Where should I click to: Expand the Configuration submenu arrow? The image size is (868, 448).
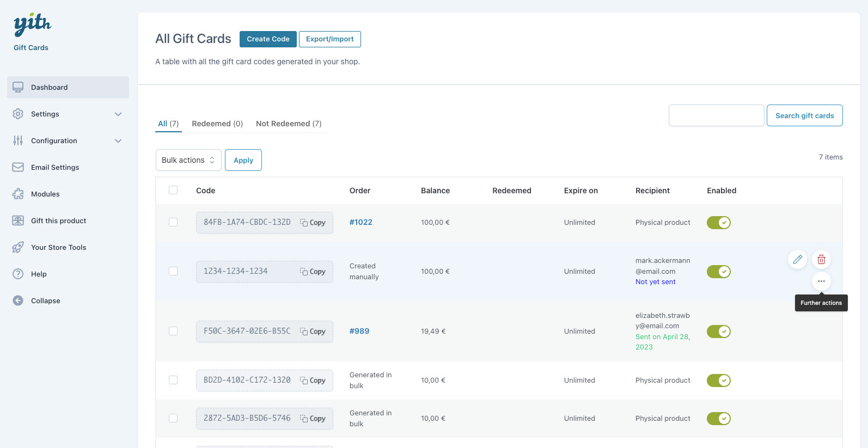pyautogui.click(x=118, y=140)
